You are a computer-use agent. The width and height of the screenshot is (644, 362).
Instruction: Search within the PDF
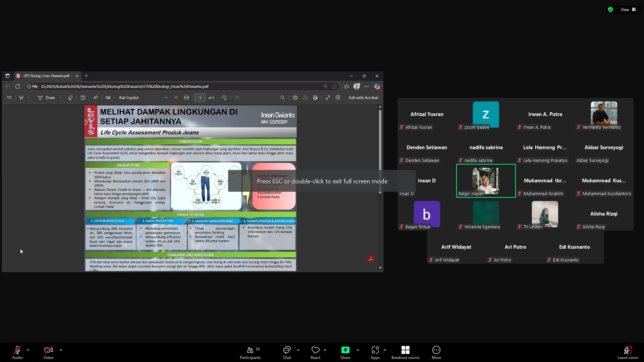[x=282, y=98]
